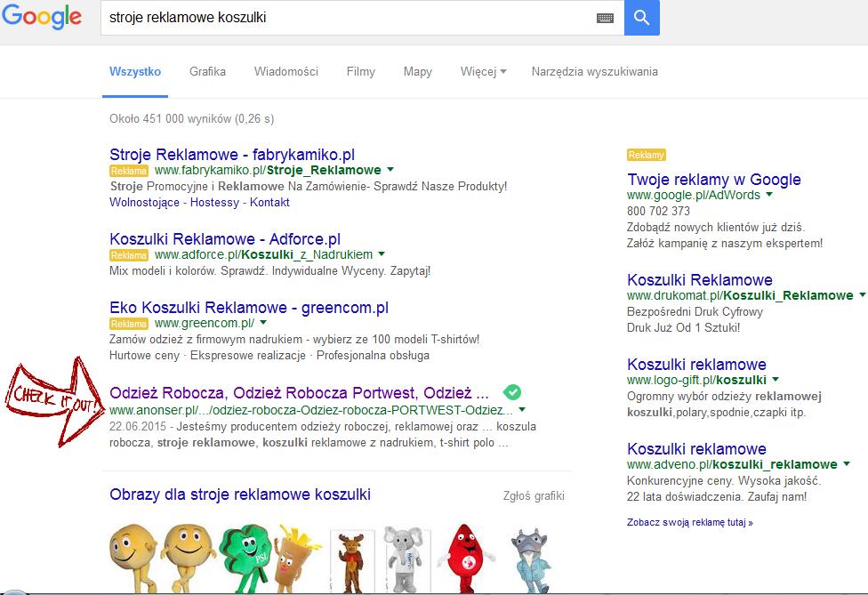Open the Filmy tab
The height and width of the screenshot is (595, 868).
click(361, 71)
